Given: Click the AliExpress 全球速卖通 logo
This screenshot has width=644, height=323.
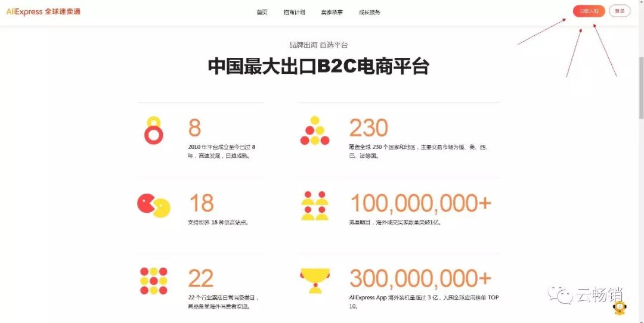Looking at the screenshot, I should (44, 11).
